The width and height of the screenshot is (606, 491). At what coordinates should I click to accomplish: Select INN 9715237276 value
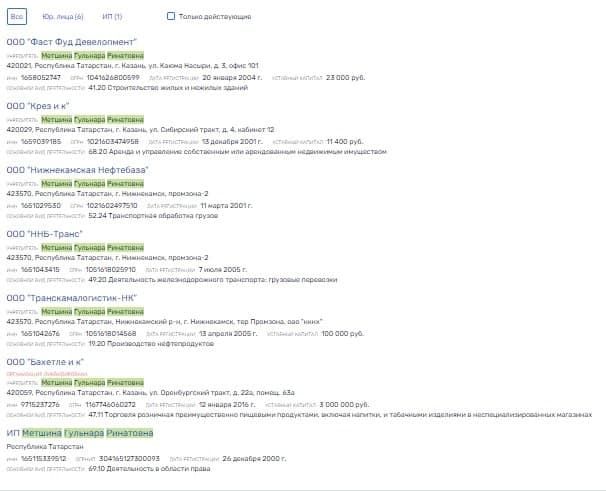pyautogui.click(x=40, y=405)
